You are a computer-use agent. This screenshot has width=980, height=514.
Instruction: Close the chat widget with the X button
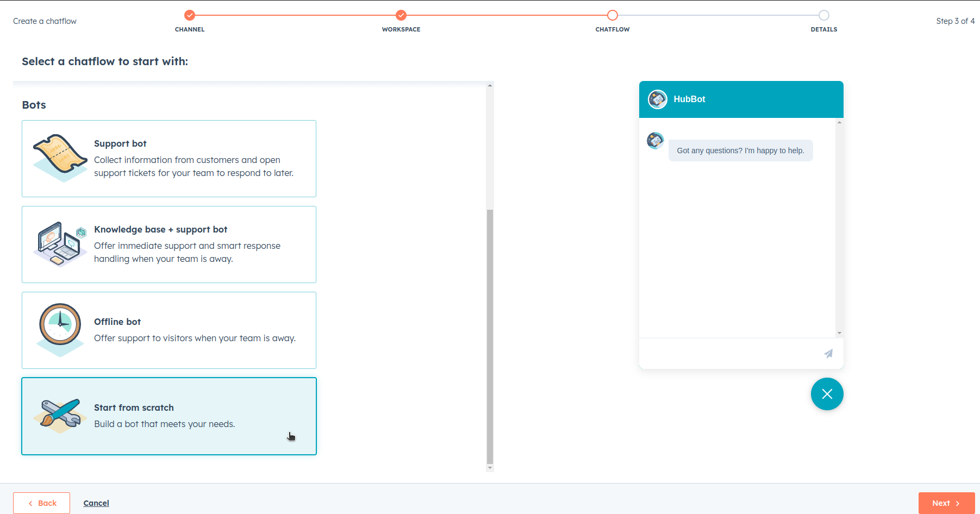click(x=827, y=394)
